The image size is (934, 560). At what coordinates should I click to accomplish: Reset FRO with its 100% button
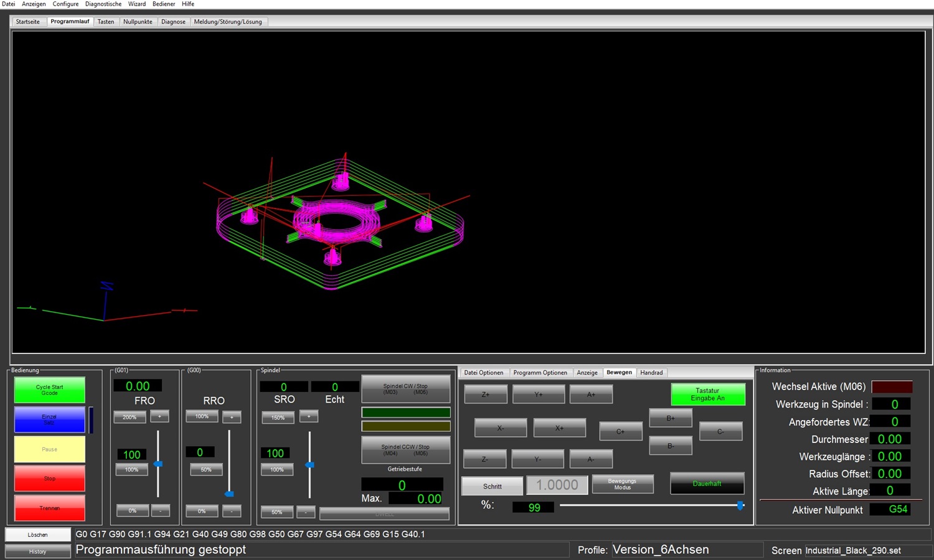tap(131, 470)
